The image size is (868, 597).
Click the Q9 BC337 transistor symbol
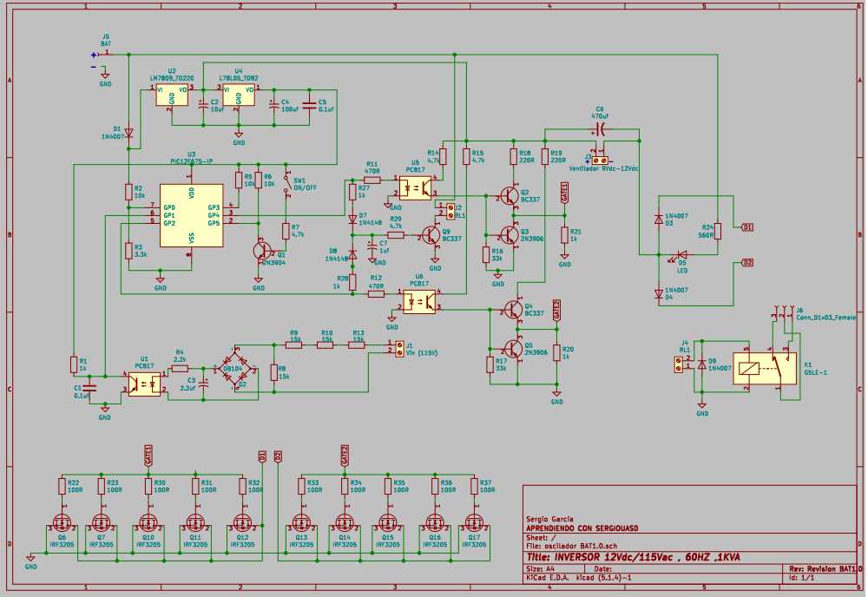click(x=431, y=235)
